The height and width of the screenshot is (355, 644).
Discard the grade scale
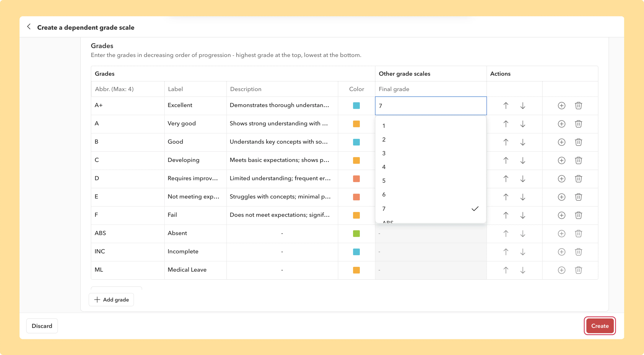[42, 326]
